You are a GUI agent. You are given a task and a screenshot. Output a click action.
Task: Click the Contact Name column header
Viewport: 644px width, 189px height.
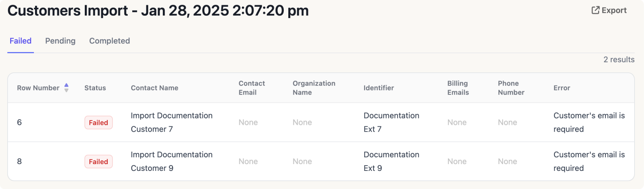click(154, 88)
